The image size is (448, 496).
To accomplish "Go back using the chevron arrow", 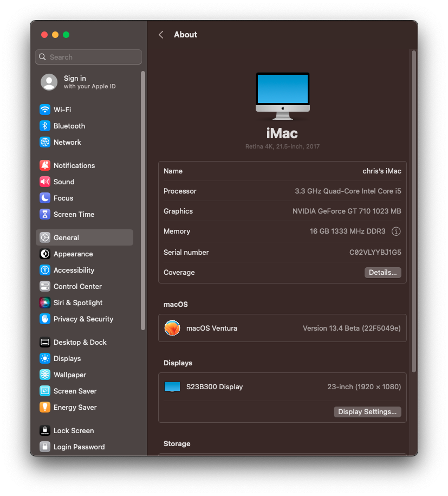I will click(x=161, y=35).
